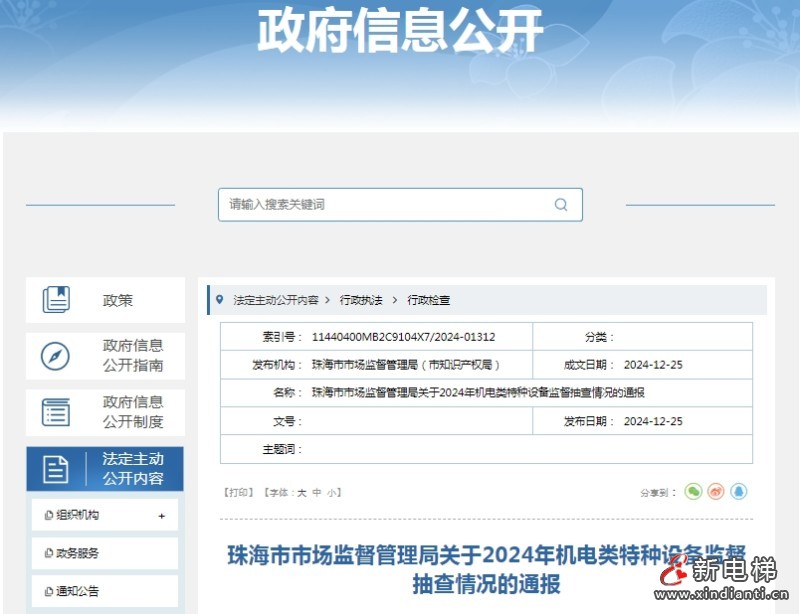Click the 【打印】 print link
The width and height of the screenshot is (800, 614).
(x=241, y=492)
